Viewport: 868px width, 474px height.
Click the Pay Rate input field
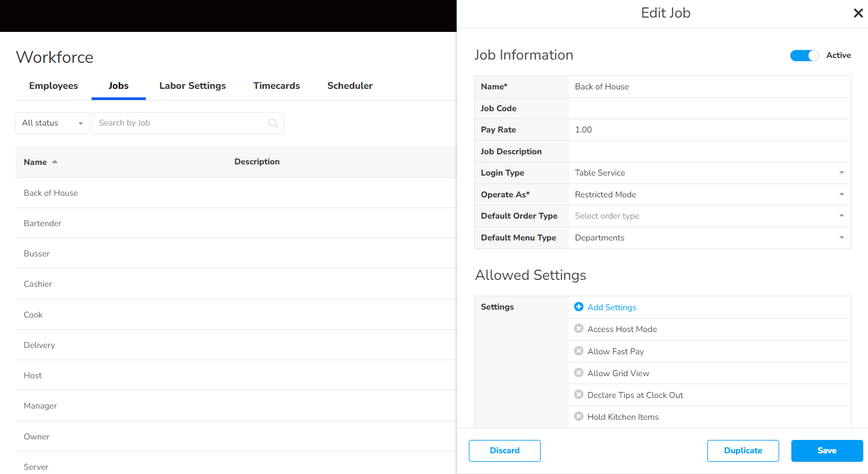click(x=709, y=130)
